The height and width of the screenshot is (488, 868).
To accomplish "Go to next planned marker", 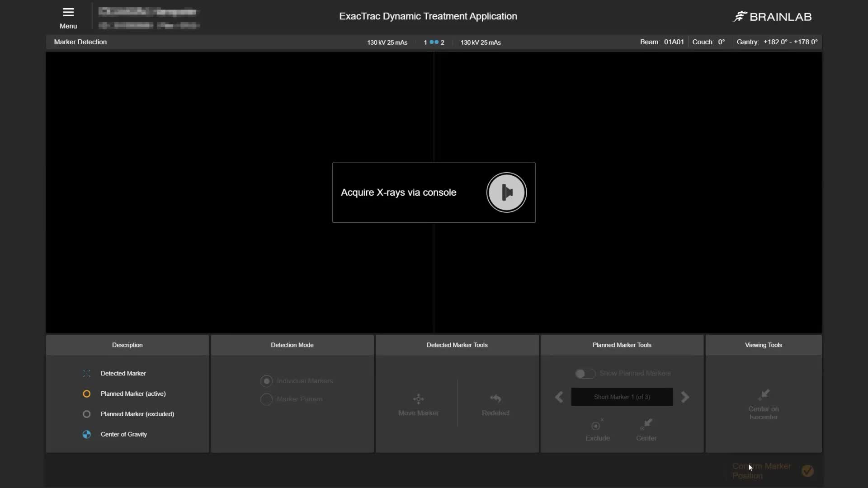I will [x=685, y=397].
